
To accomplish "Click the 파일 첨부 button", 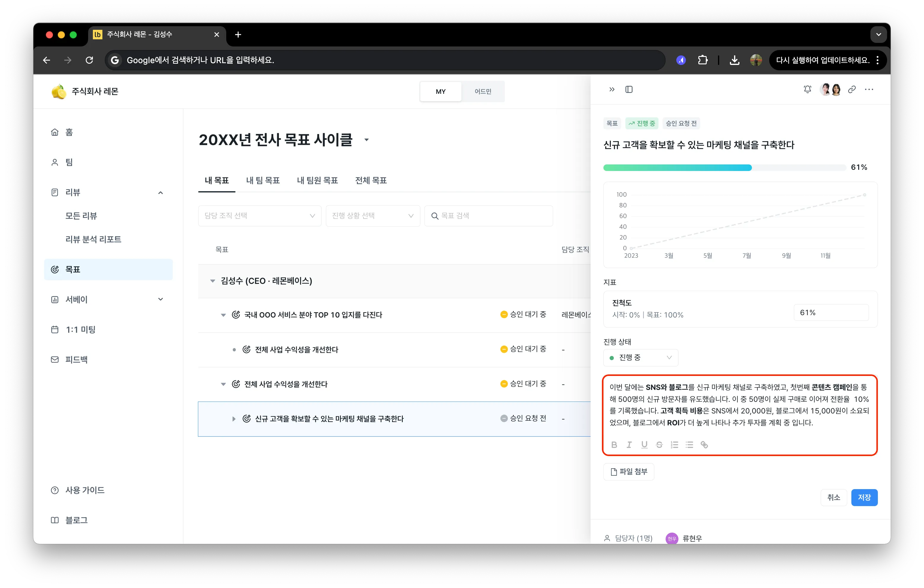I will coord(628,472).
